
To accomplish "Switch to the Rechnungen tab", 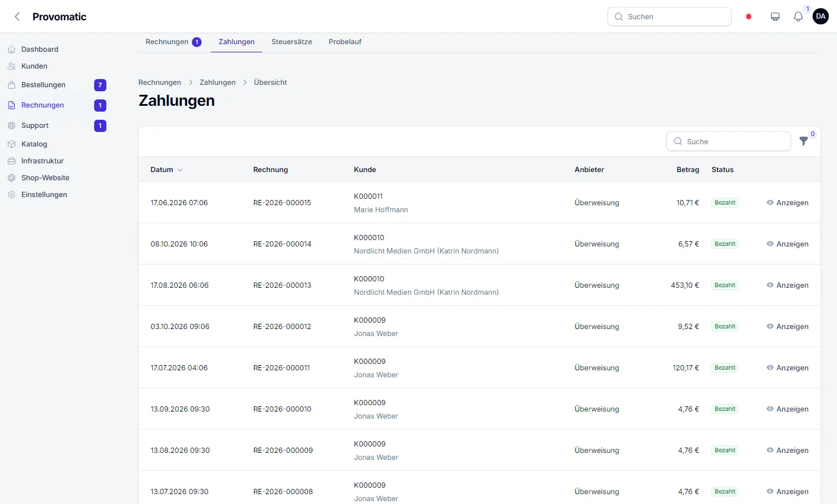I will point(173,42).
